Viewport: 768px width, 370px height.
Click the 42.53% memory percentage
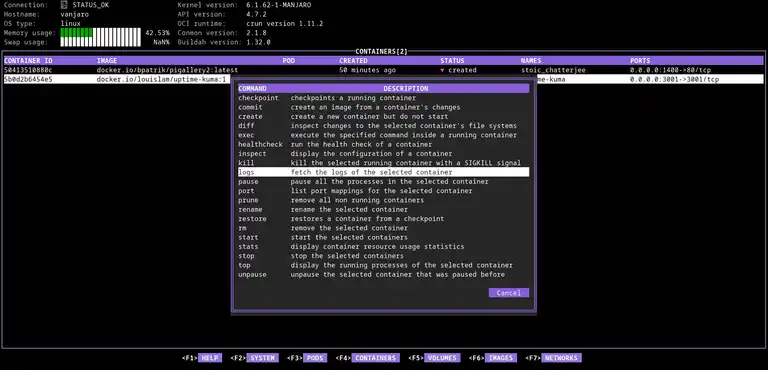(x=158, y=33)
